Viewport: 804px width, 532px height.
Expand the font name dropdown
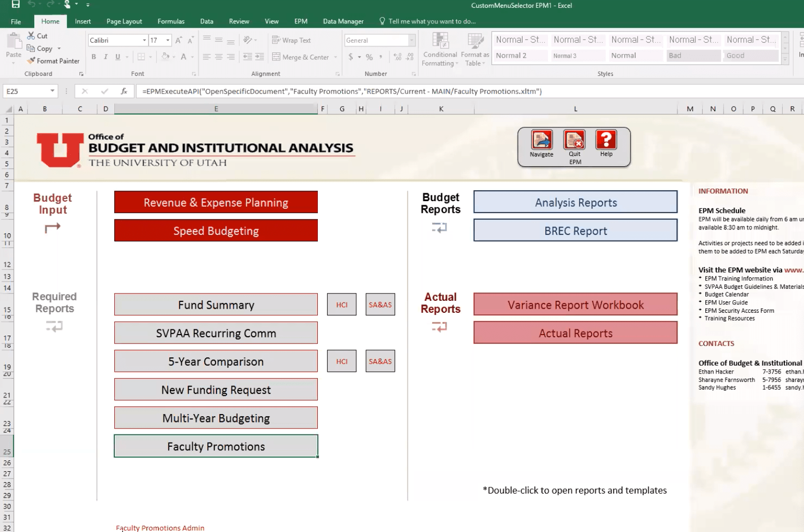pos(144,40)
